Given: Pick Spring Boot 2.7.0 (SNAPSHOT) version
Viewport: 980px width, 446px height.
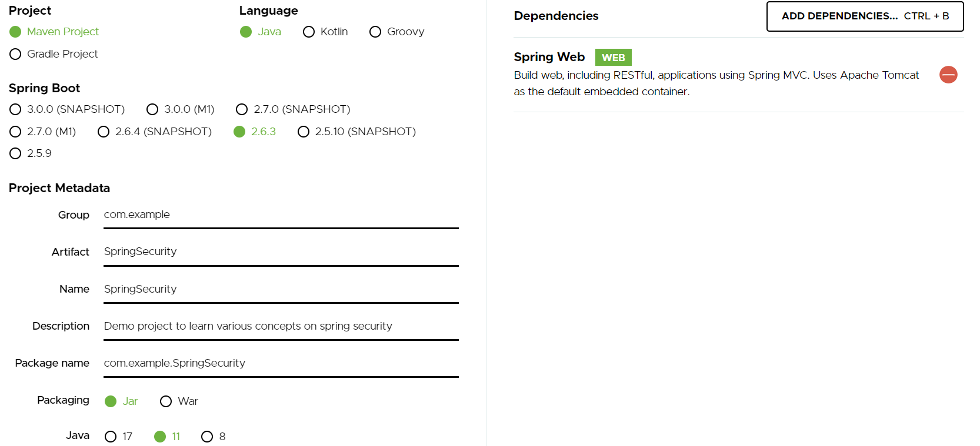Looking at the screenshot, I should click(x=242, y=109).
